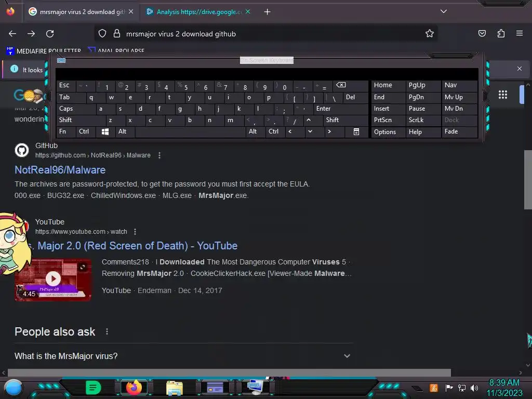
Task: Click the space bar on on-screen keyboard
Action: coord(190,131)
